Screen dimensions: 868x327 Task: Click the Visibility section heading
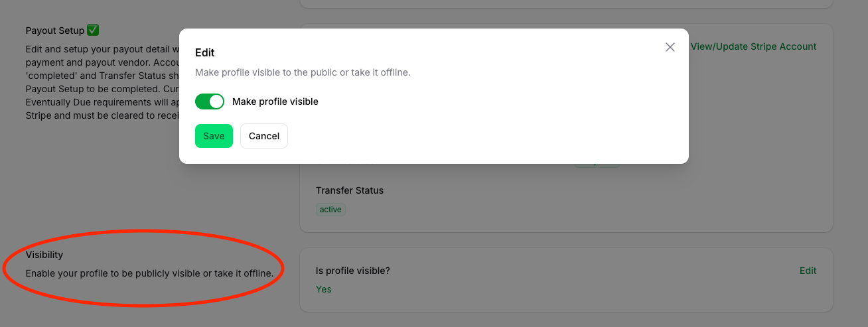point(44,255)
